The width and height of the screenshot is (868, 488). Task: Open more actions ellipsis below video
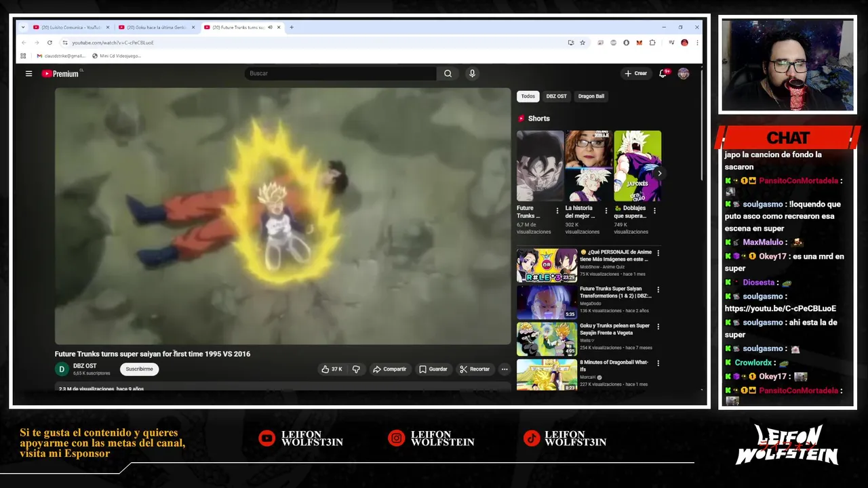point(505,369)
